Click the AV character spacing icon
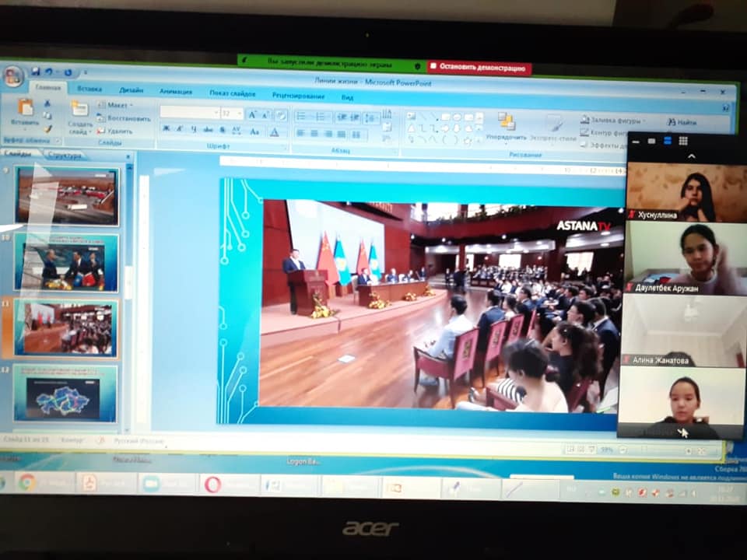 point(237,131)
